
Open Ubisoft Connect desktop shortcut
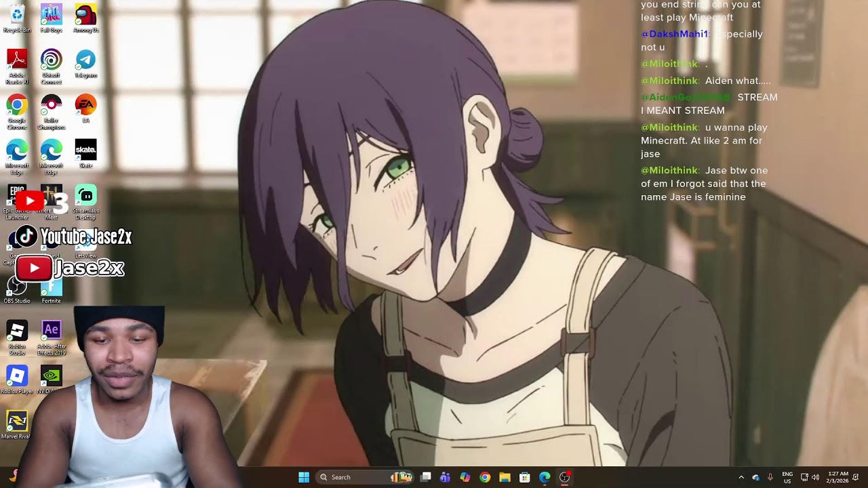[x=51, y=66]
